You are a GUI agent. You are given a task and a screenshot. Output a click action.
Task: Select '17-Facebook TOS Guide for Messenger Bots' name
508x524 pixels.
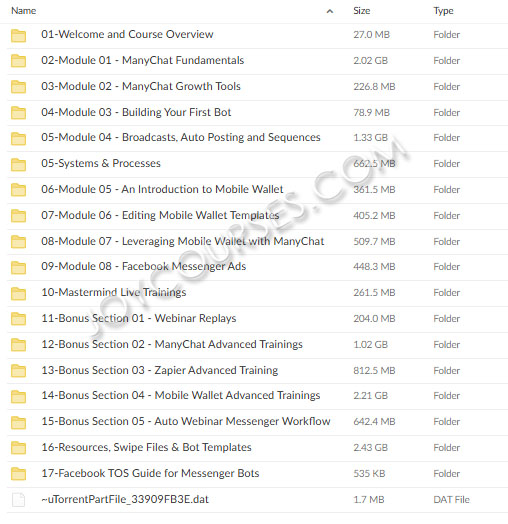pyautogui.click(x=150, y=473)
